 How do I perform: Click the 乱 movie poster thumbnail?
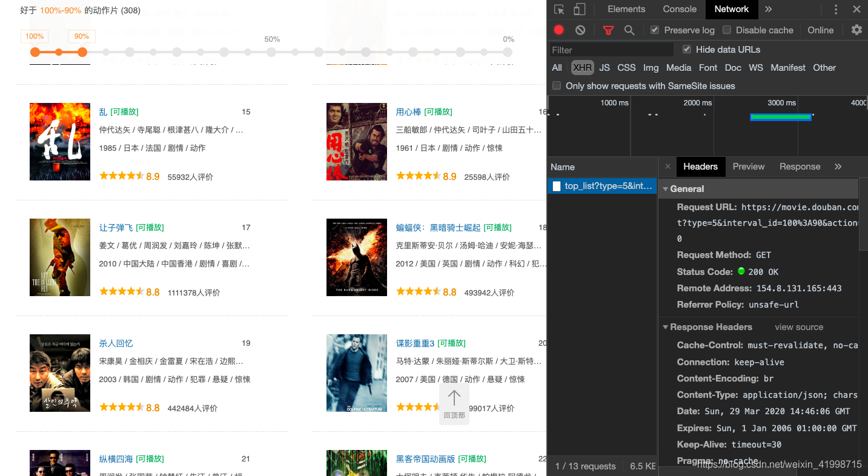point(60,142)
